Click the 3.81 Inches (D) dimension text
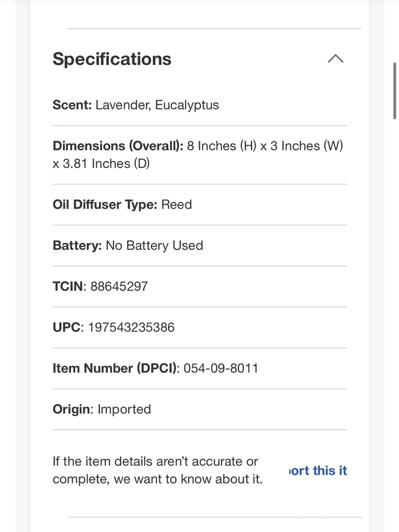Screen dimensions: 399x532 point(106,164)
